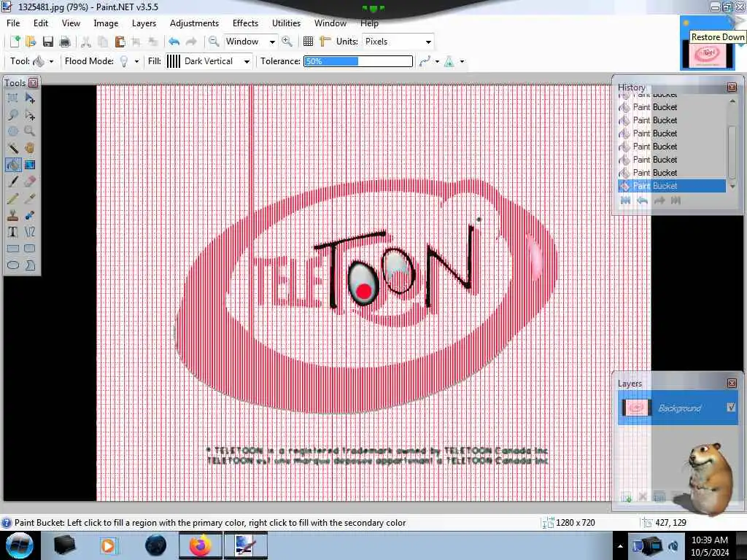Select the highlighted Paint Bucket history entry
This screenshot has width=747, height=560.
click(x=672, y=186)
